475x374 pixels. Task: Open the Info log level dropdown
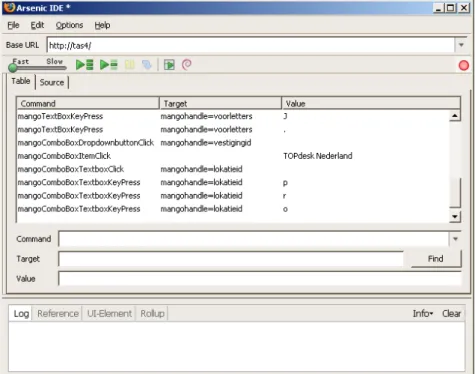pos(423,313)
